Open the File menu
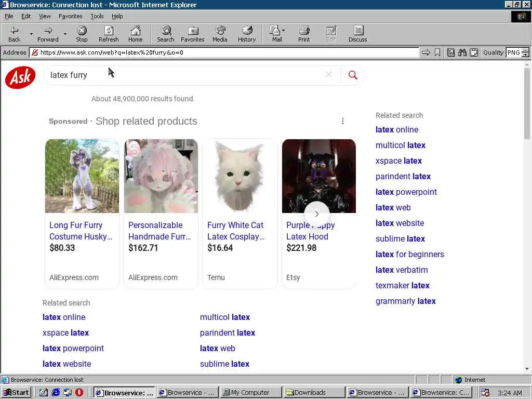Viewport: 532px width, 399px height. 9,16
